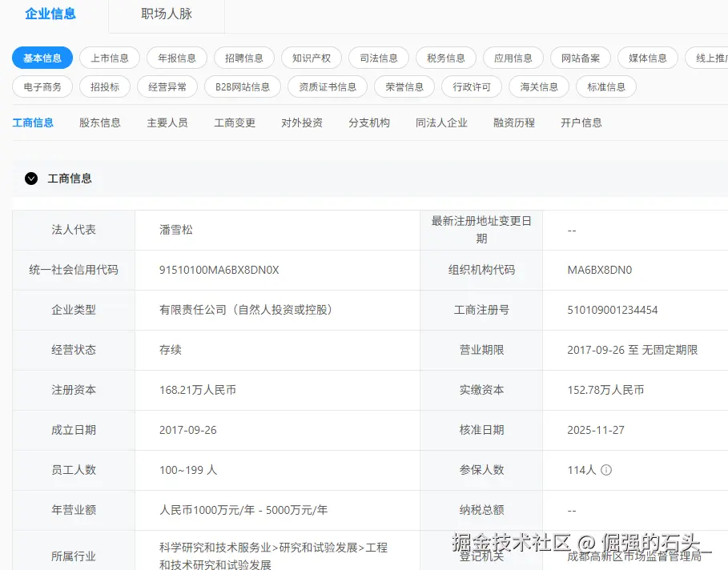The height and width of the screenshot is (570, 728).
Task: Show 网站备案 information
Action: tap(581, 58)
